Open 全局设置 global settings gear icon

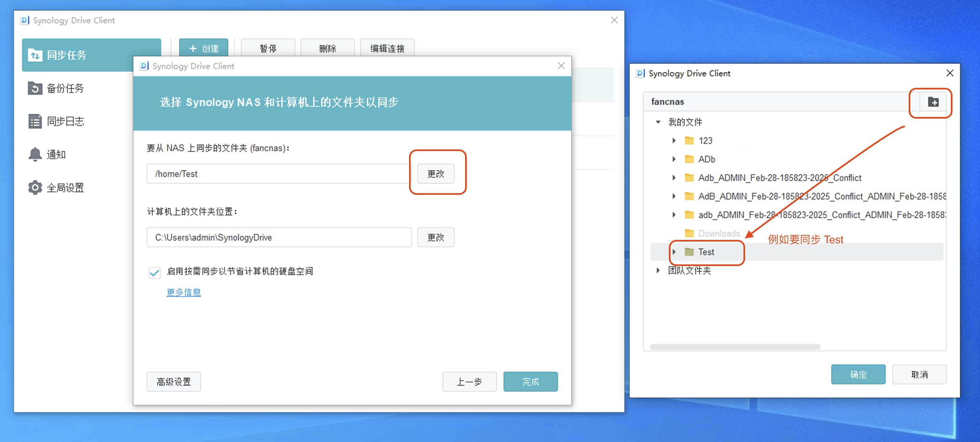click(35, 187)
